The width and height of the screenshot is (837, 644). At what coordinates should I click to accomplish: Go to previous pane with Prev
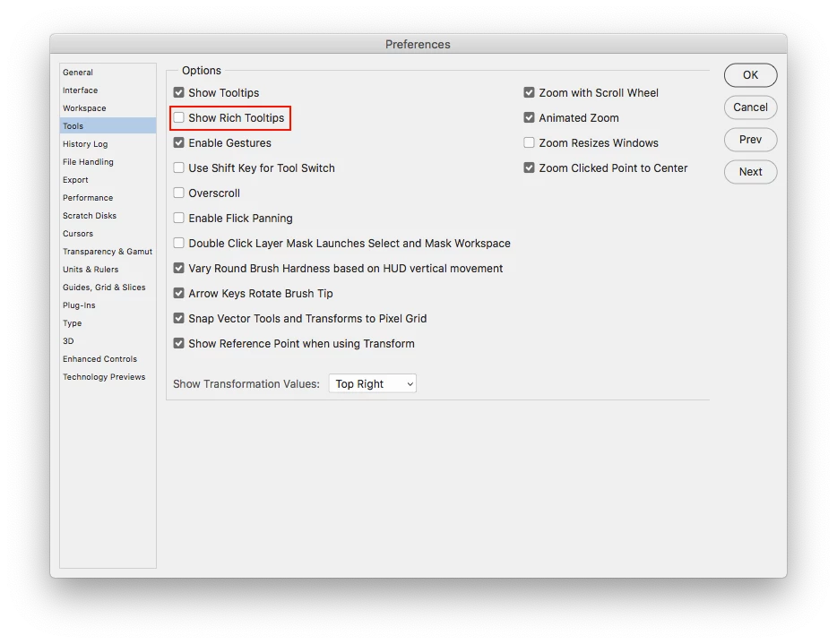(751, 140)
